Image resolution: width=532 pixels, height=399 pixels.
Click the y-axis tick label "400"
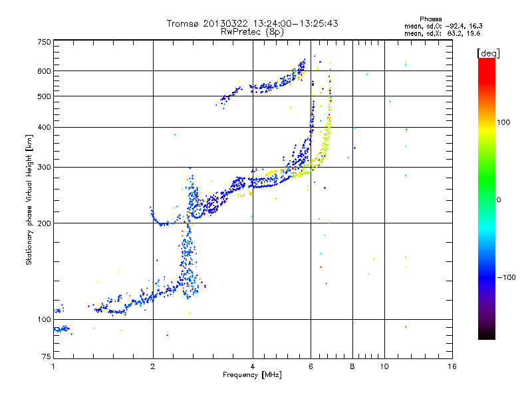click(x=45, y=127)
